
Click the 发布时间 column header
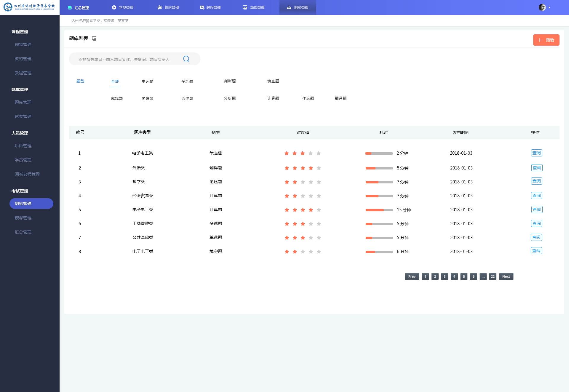(461, 132)
